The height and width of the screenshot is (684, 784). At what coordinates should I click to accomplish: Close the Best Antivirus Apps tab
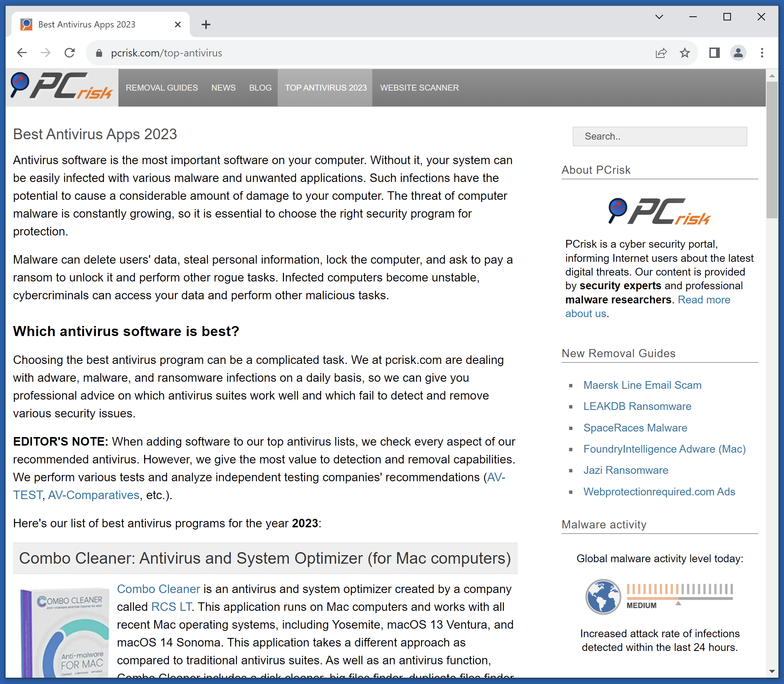[x=177, y=25]
